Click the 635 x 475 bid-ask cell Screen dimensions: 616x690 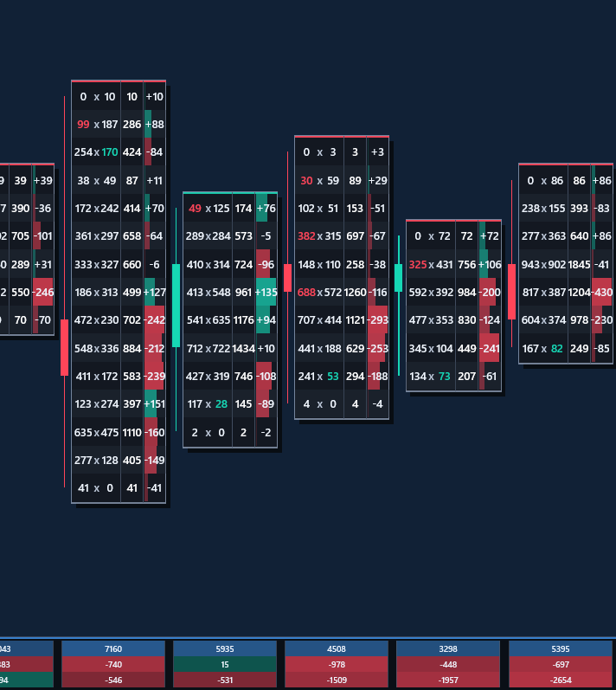point(96,432)
